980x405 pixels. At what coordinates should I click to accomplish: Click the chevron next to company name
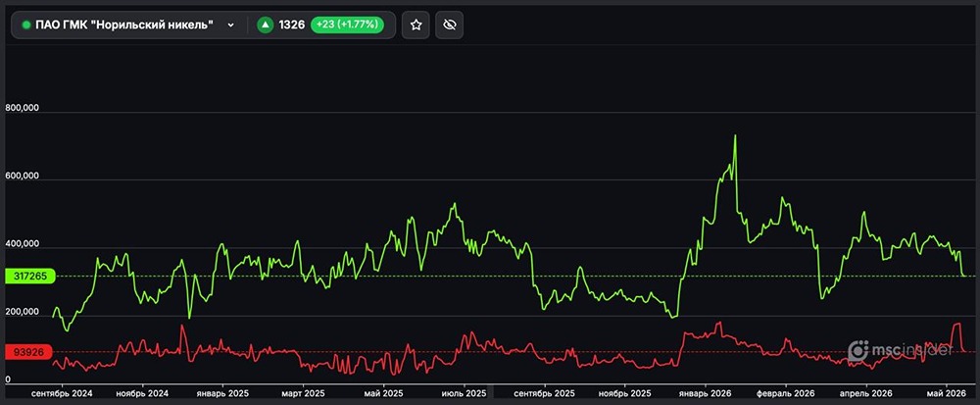tap(230, 25)
